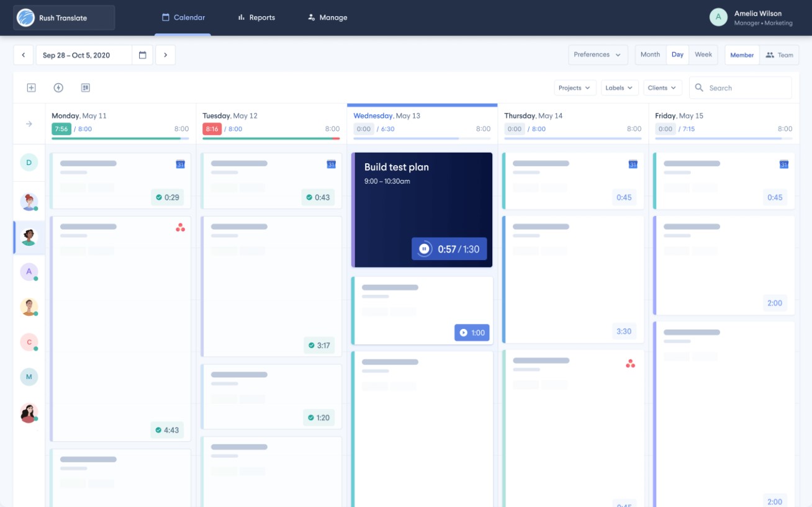This screenshot has width=812, height=507.
Task: Open the Clients filter dropdown
Action: (662, 87)
